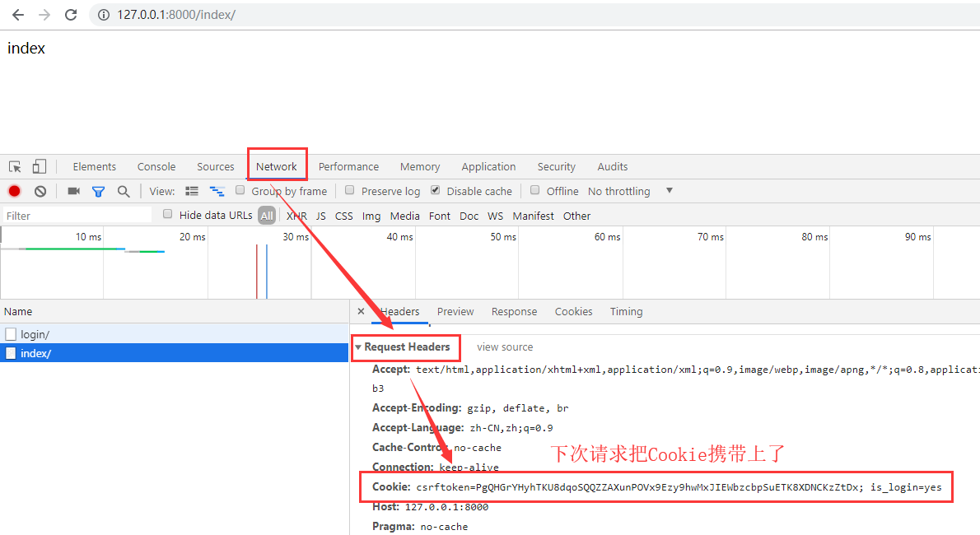Open the No throttling dropdown
Viewport: 980px width, 535px height.
point(630,191)
